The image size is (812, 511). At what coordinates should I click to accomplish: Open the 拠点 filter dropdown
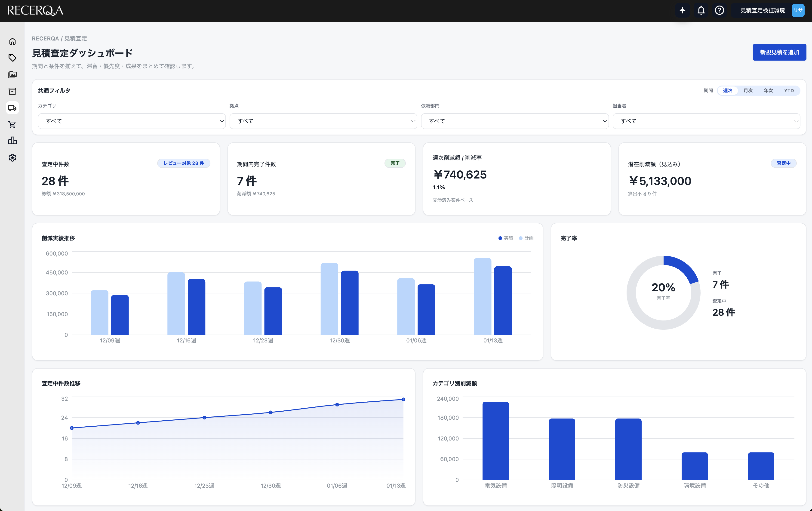[323, 121]
